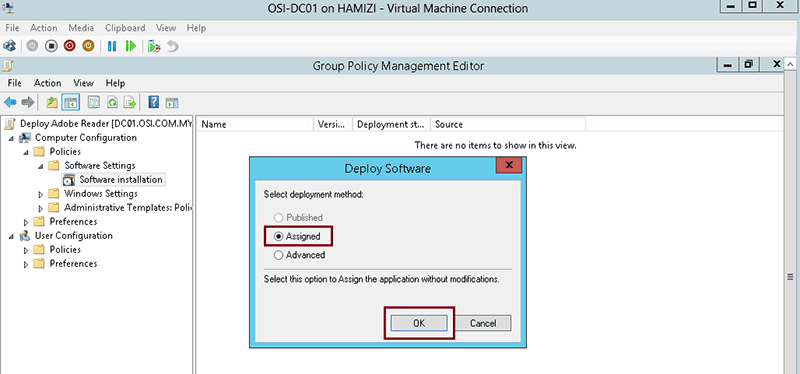
Task: Reset the VM with the green icon
Action: [x=131, y=46]
